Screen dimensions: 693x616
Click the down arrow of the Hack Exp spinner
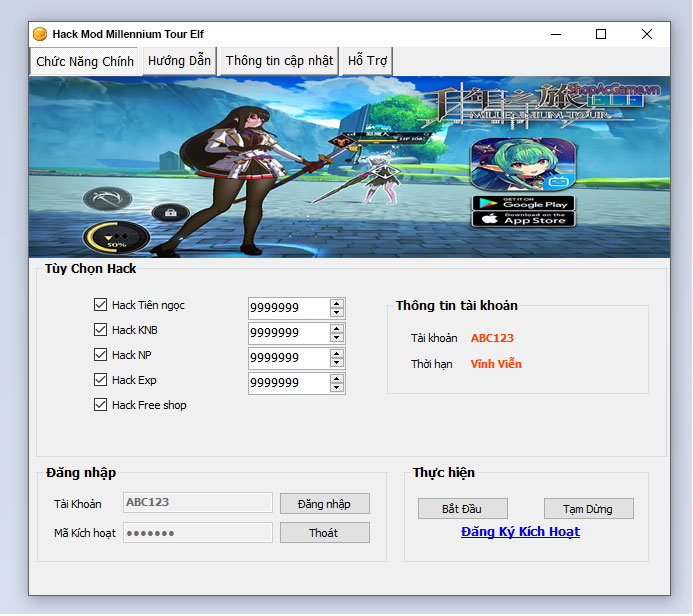[x=337, y=388]
